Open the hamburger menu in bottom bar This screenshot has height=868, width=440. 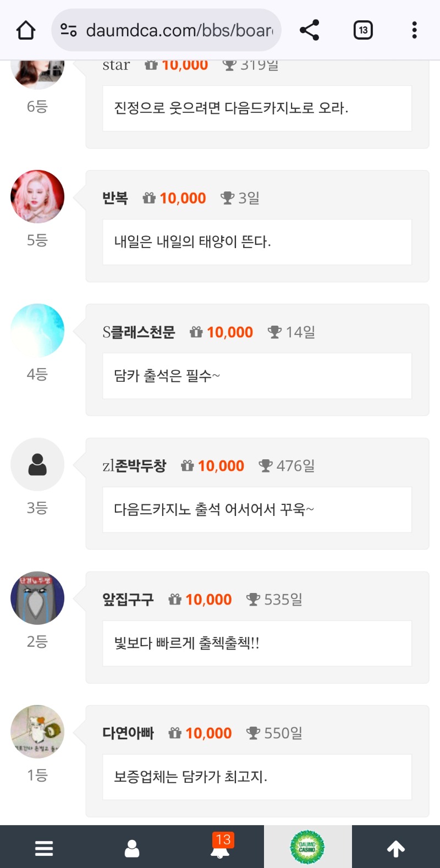pos(44,848)
